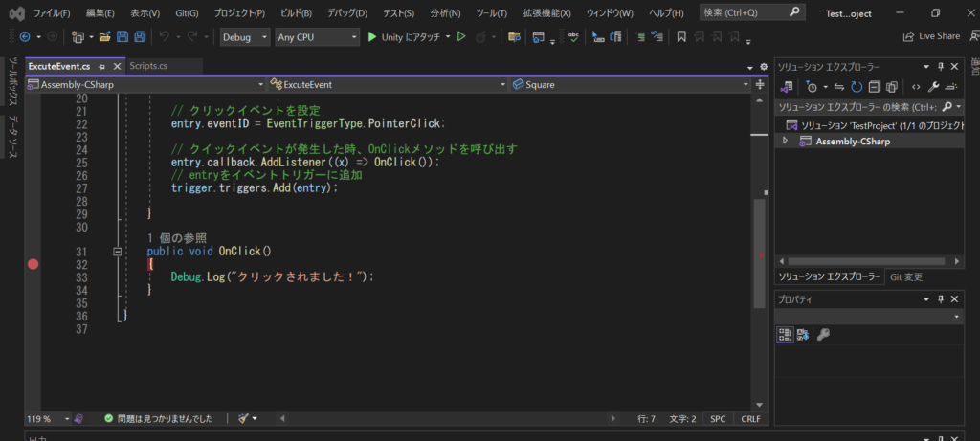
Task: Click the alphabetical sort icon in Properties panel
Action: pyautogui.click(x=803, y=335)
